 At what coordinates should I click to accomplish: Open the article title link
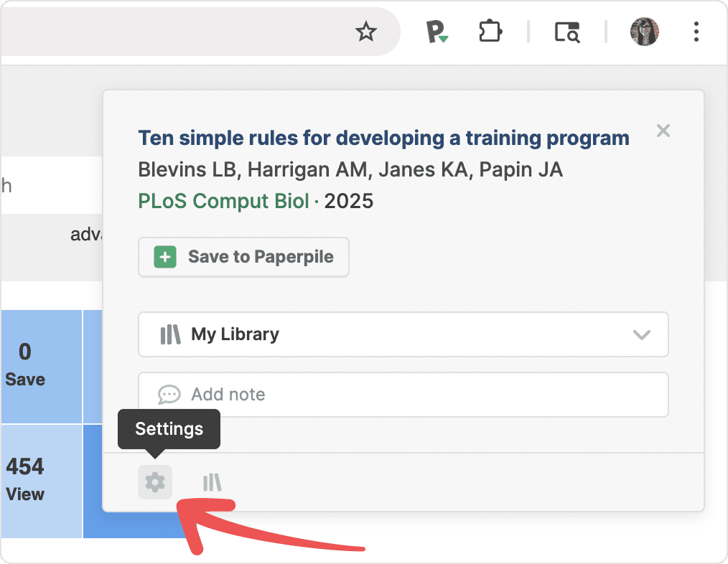pyautogui.click(x=383, y=138)
